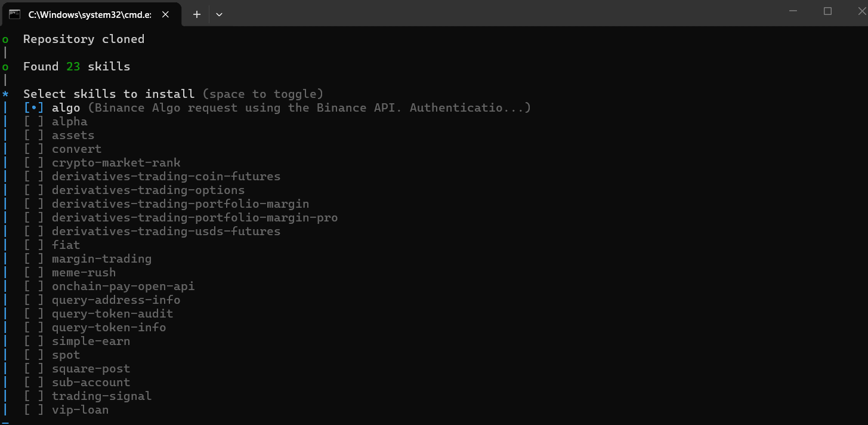Click the derivatives-trading-options skill label
Viewport: 868px width, 425px height.
click(148, 190)
